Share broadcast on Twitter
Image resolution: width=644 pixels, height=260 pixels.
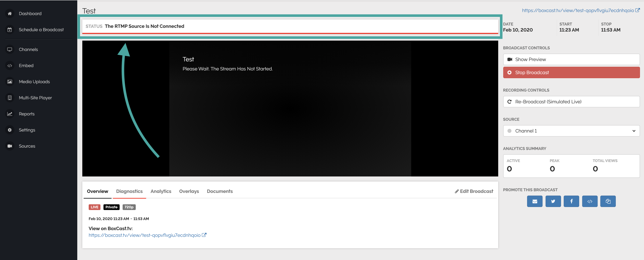tap(553, 201)
